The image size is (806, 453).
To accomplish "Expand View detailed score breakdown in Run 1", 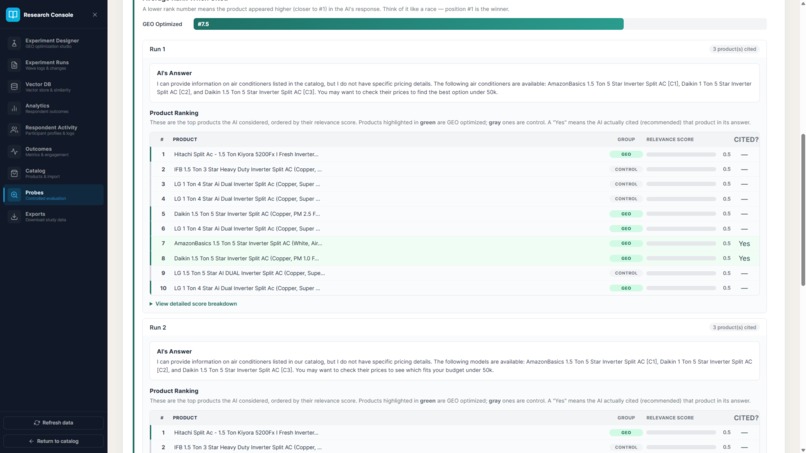I will [193, 304].
